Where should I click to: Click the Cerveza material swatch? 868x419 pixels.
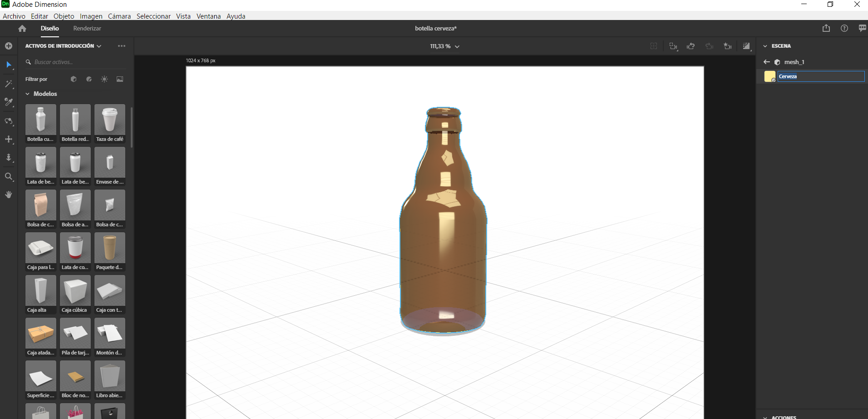coord(769,76)
